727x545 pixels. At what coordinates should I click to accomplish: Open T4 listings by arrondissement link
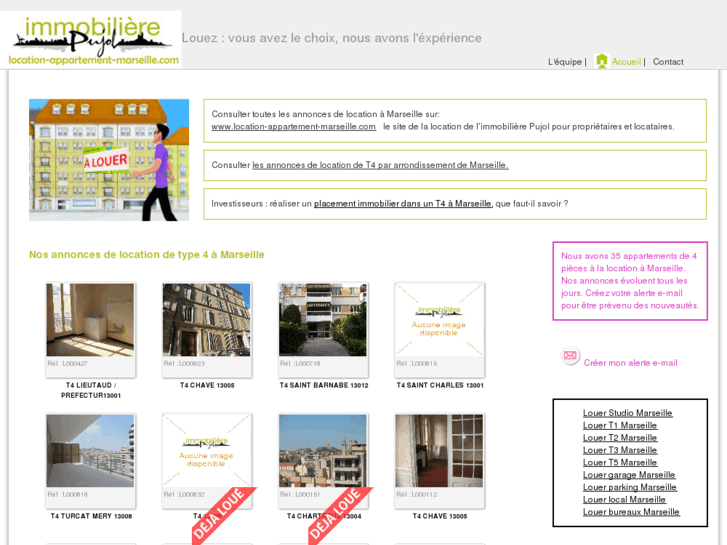(380, 165)
